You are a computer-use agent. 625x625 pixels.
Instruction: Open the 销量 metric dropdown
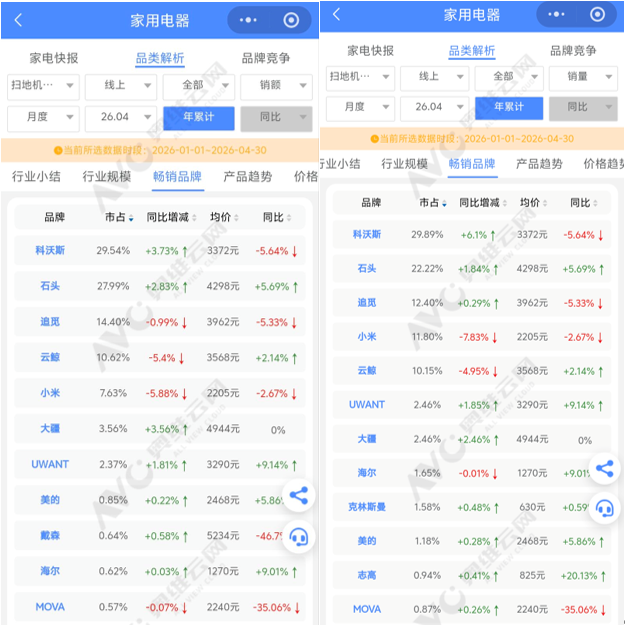[583, 78]
